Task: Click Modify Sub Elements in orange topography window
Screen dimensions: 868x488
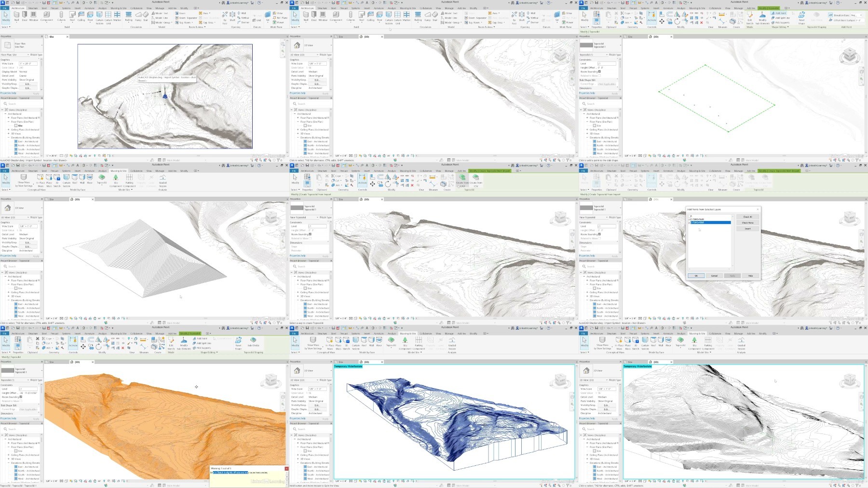Action: pos(184,343)
